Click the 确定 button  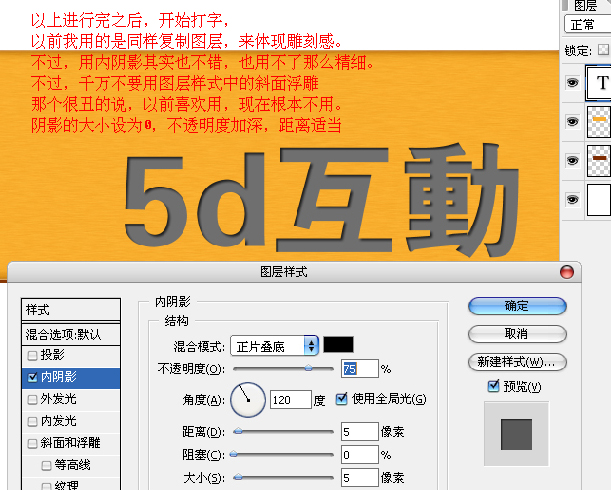pyautogui.click(x=517, y=306)
